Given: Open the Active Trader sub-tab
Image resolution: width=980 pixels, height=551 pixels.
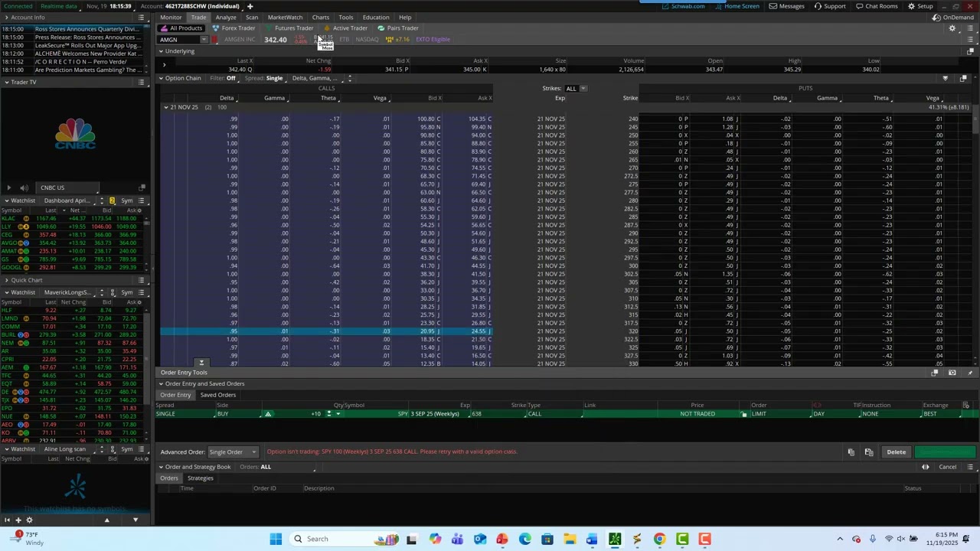Looking at the screenshot, I should [x=345, y=28].
